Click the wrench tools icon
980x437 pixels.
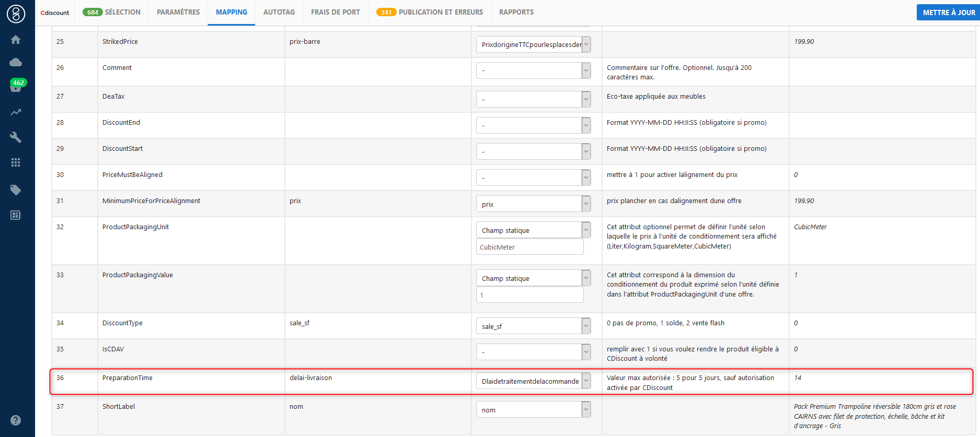point(16,137)
